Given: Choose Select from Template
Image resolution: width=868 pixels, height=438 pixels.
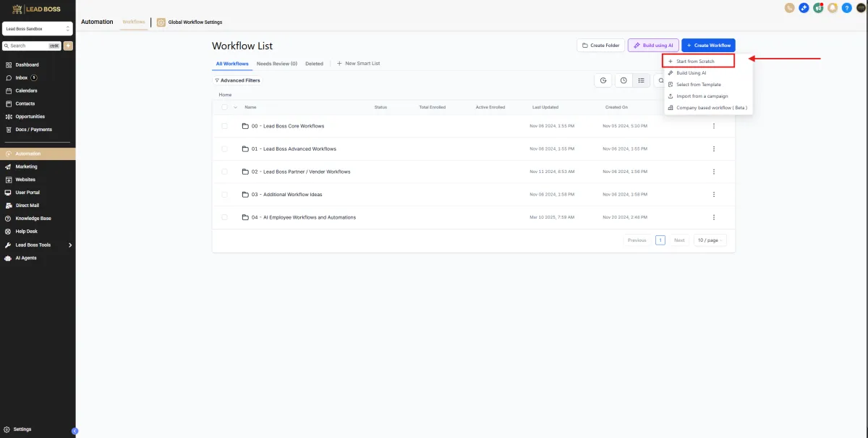Looking at the screenshot, I should tap(708, 85).
